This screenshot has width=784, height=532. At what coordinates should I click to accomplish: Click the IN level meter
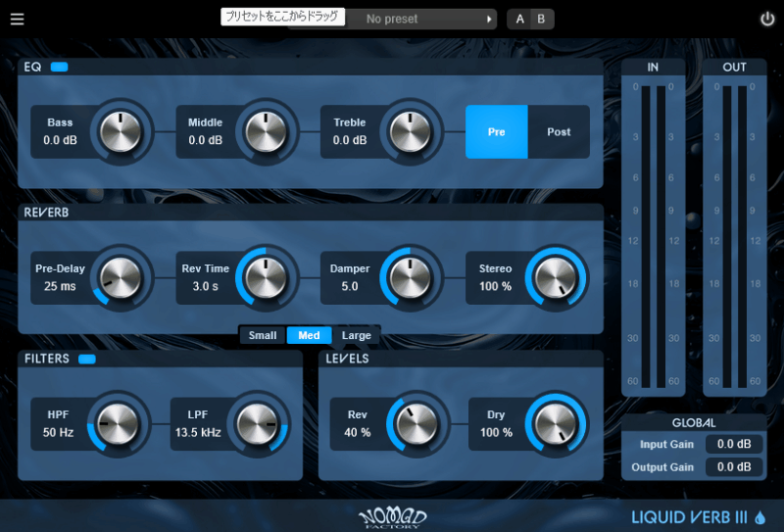[x=654, y=236]
